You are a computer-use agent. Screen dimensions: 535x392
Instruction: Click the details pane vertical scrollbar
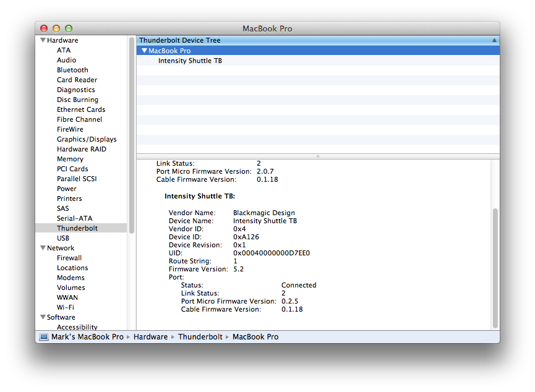[495, 268]
